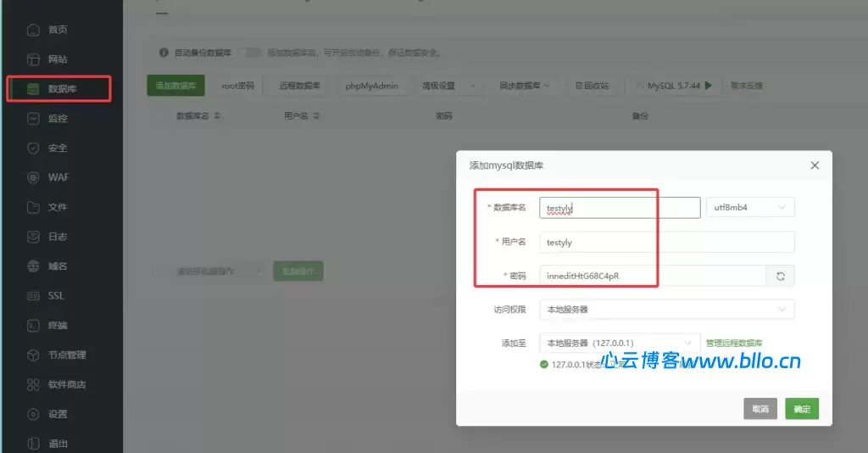Close the 添加mysql数据库 dialog
Image resolution: width=868 pixels, height=453 pixels.
pos(815,165)
